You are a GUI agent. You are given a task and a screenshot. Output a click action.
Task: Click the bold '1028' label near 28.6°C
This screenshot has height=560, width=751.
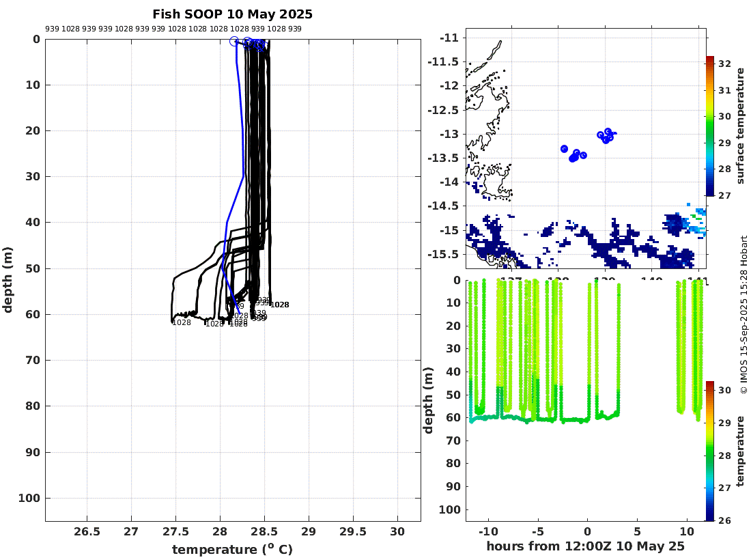pyautogui.click(x=280, y=305)
